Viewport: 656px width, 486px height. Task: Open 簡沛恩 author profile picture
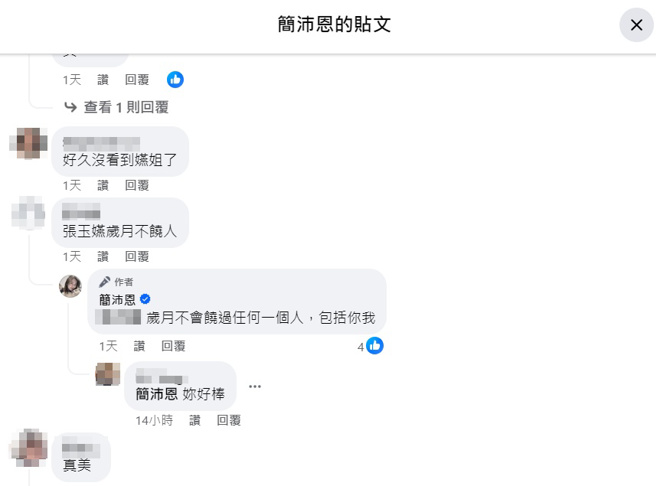[70, 286]
